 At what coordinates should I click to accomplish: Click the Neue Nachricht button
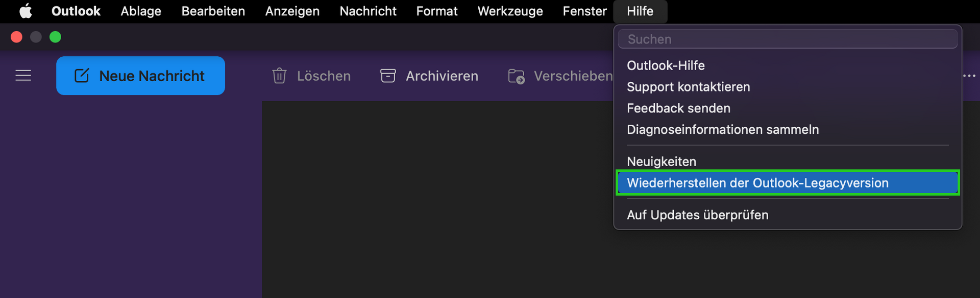140,76
